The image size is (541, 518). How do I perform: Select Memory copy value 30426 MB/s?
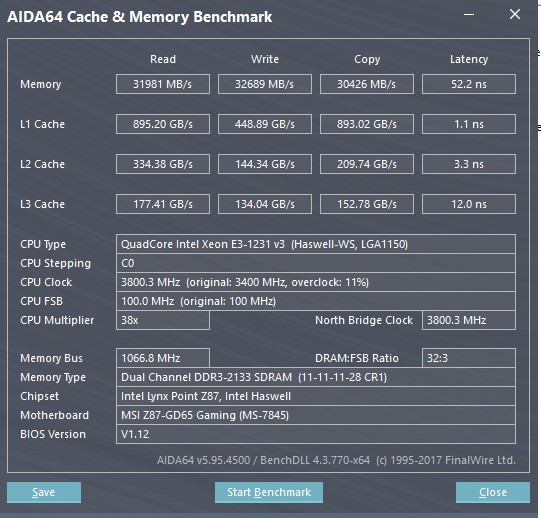[x=367, y=84]
